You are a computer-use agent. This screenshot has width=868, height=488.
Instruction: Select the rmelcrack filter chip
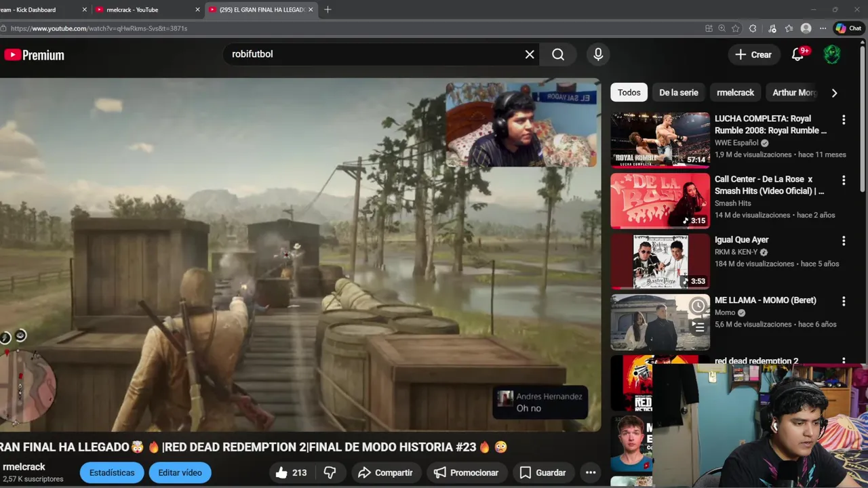point(735,92)
